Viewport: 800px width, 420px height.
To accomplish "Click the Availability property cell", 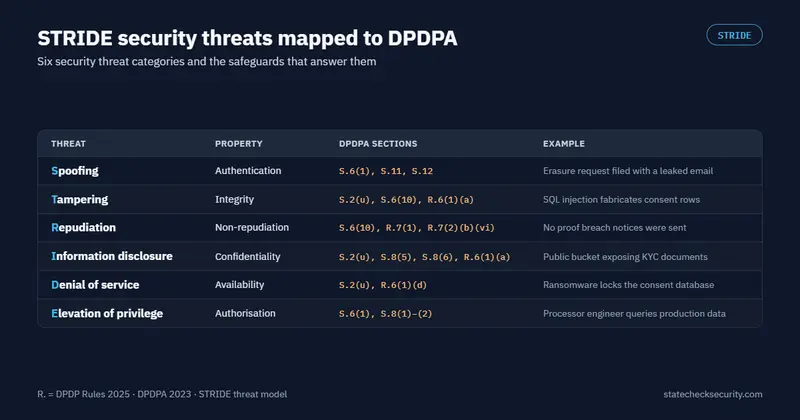I will coord(239,285).
